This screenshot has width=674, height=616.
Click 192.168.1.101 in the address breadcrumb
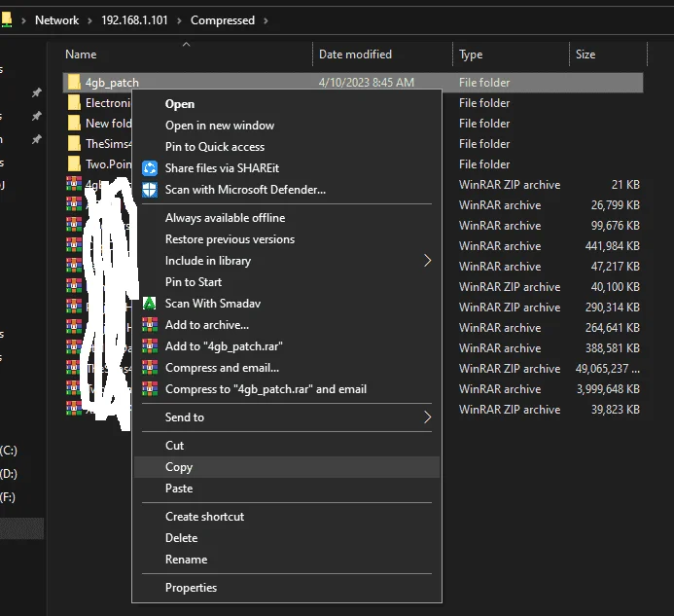pos(134,20)
